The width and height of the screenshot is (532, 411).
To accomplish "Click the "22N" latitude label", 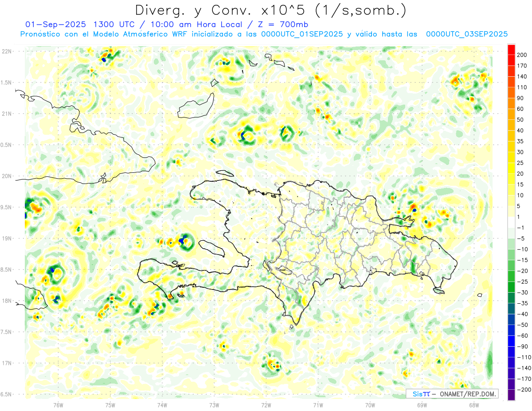I will click(x=6, y=51).
